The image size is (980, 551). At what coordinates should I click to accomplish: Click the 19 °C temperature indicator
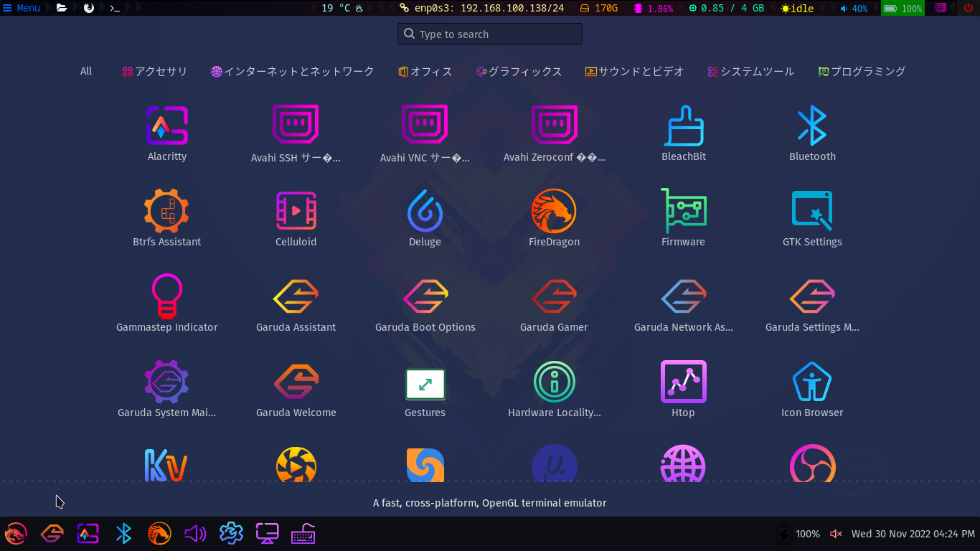(x=342, y=8)
